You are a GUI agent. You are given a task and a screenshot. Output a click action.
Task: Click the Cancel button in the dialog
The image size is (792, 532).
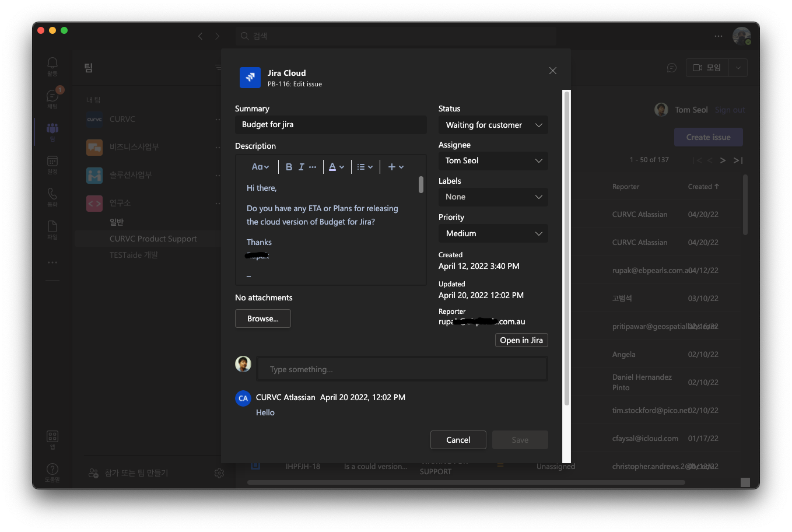click(x=458, y=440)
